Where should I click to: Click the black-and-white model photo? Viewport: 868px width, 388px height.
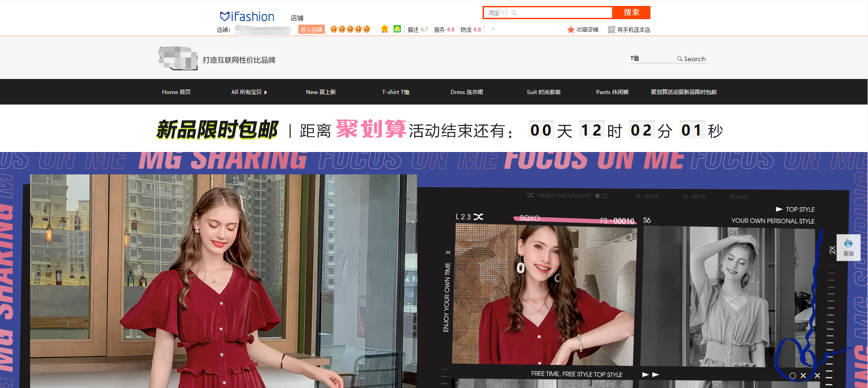[x=728, y=297]
